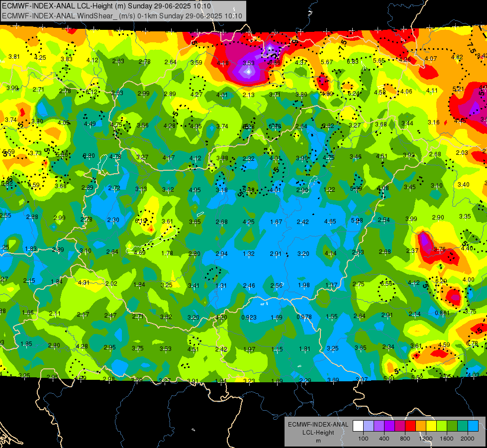Click the map value 1.78
This screenshot has height=448, width=487.
167,253
